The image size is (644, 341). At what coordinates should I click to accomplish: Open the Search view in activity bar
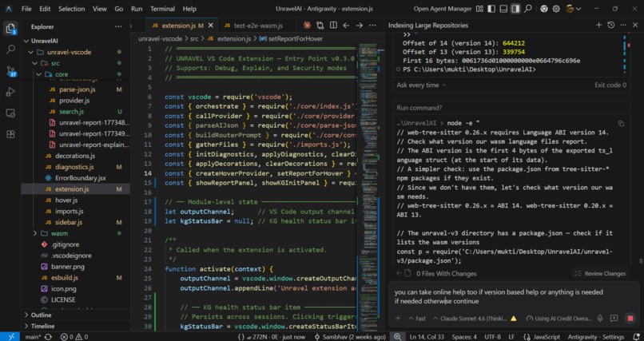tap(10, 50)
